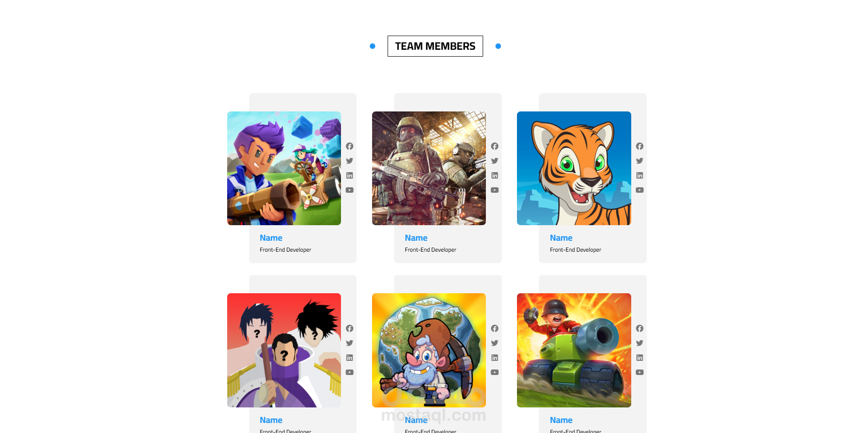Select the green tank team photo
Viewport: 868px width, 433px height.
574,350
